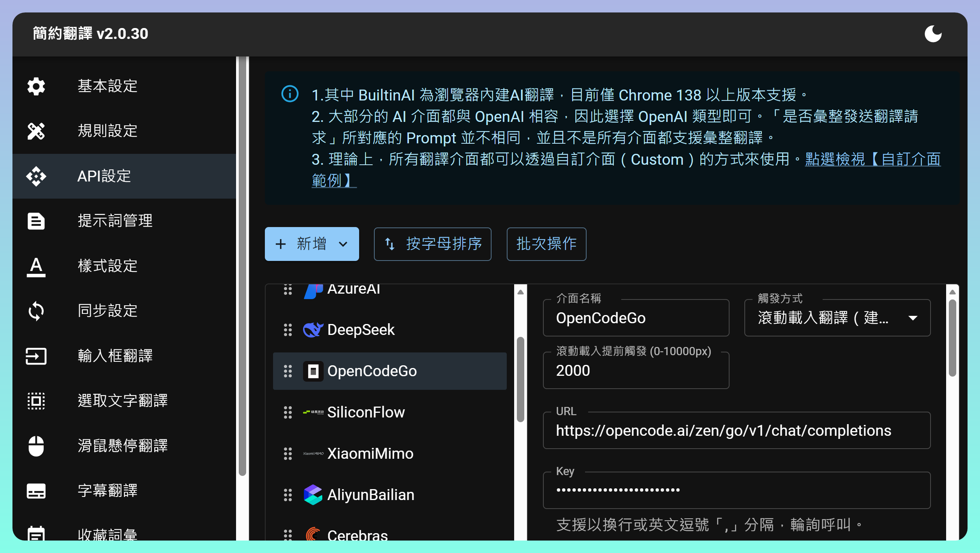This screenshot has height=553, width=980.
Task: Select AliyunBailian in the API list
Action: [x=390, y=495]
